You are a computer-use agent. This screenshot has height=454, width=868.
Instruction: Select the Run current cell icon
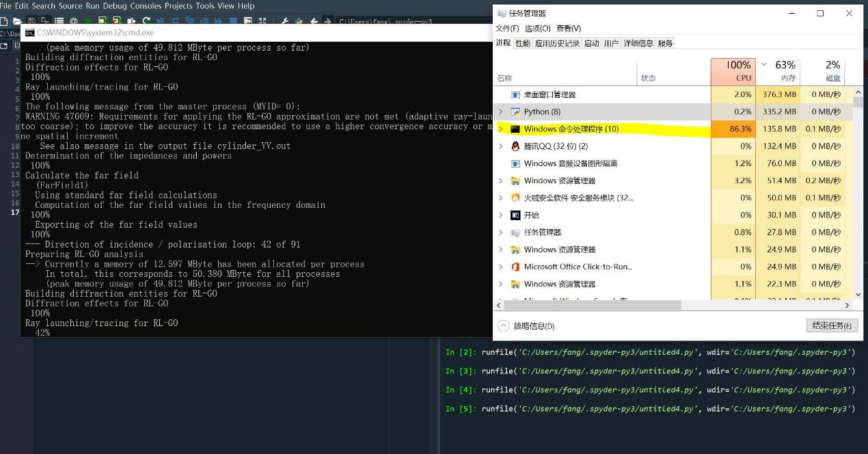pos(103,21)
